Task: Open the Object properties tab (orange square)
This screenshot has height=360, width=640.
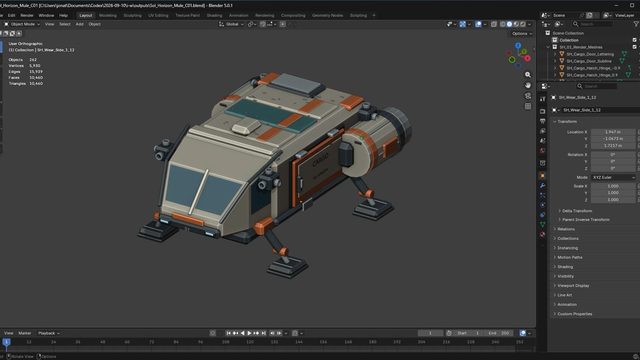Action: click(542, 176)
